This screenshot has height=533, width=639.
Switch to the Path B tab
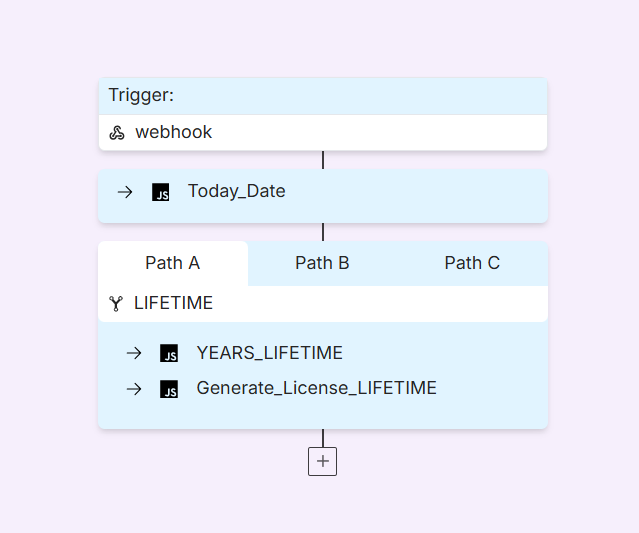coord(322,263)
